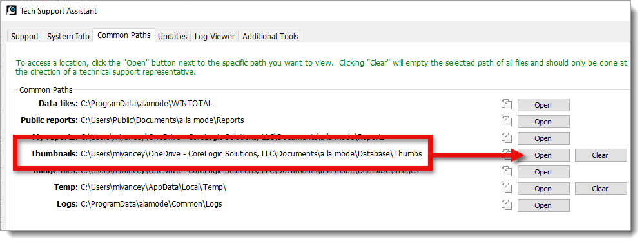Copy the Public reports path icon

[507, 122]
